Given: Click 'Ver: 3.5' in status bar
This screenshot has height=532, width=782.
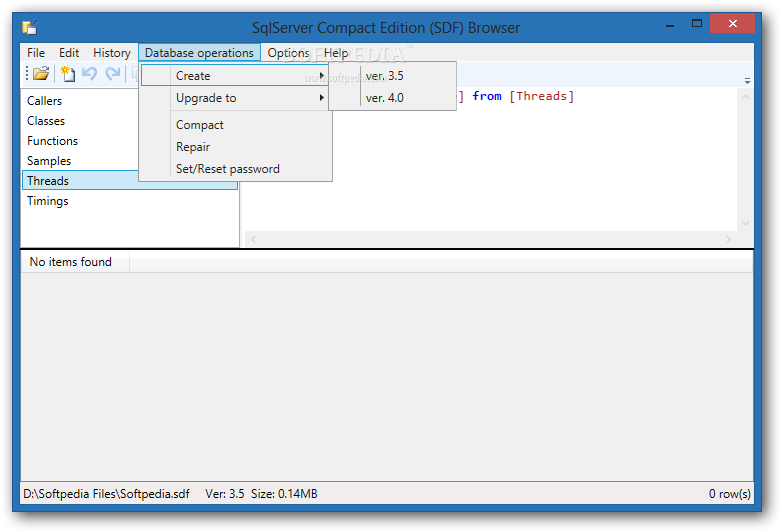Looking at the screenshot, I should [x=224, y=494].
